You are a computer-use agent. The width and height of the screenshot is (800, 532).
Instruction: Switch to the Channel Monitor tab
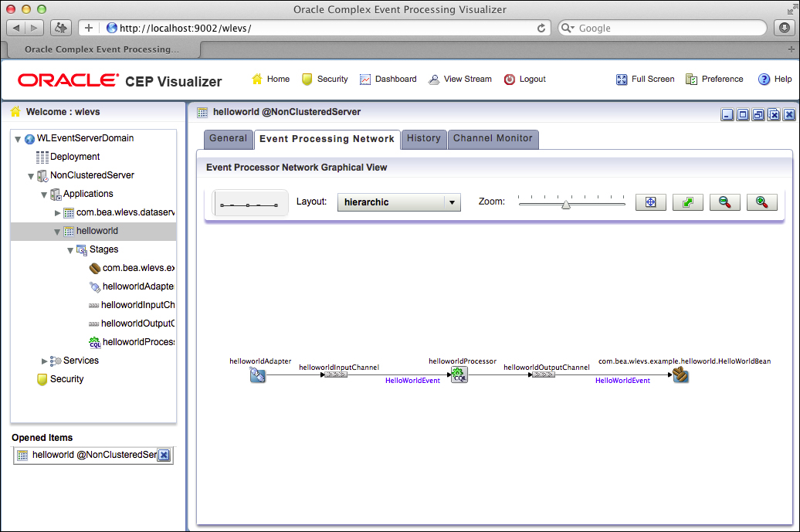(493, 139)
